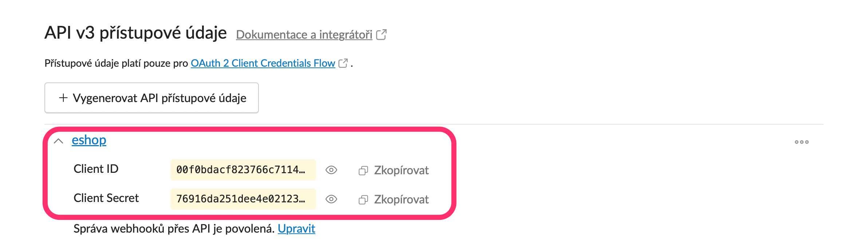868x245 pixels.
Task: Click the external link icon after OAuth 2 link
Action: pyautogui.click(x=343, y=63)
